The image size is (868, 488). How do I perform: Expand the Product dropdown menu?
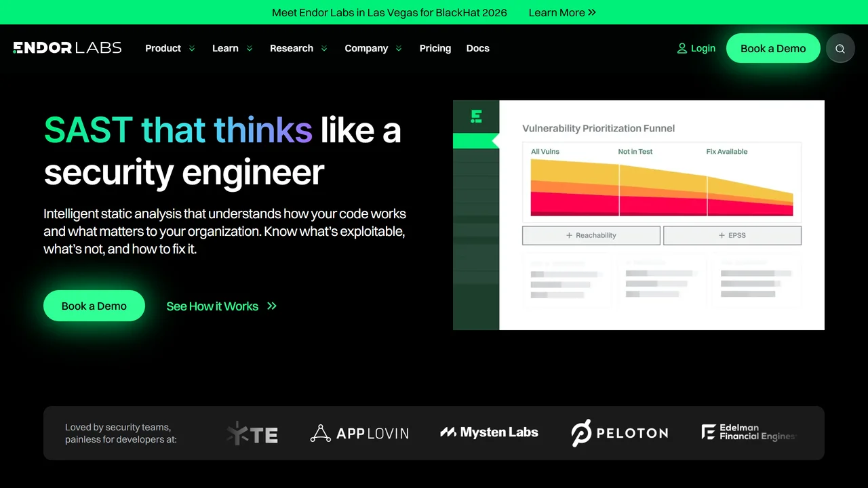point(170,48)
